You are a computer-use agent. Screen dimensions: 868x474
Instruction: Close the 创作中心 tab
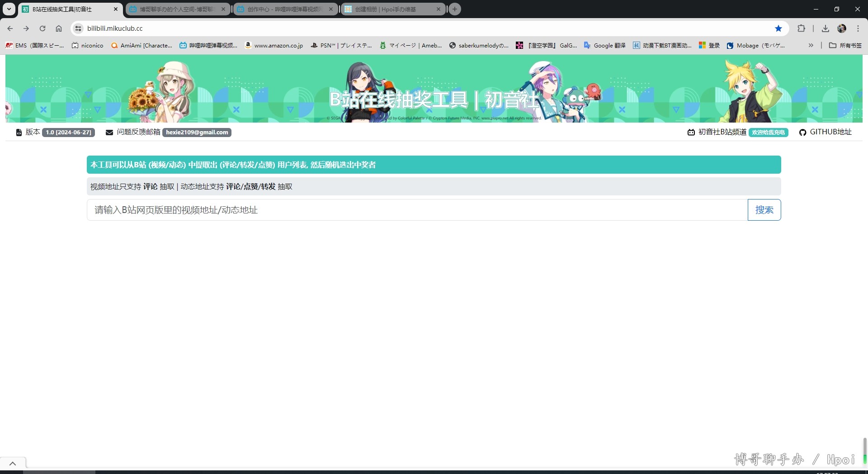pos(331,9)
